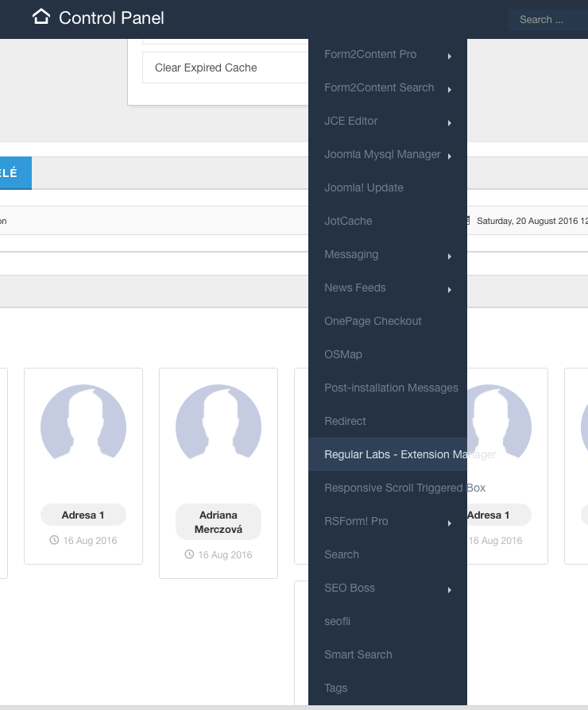Screen dimensions: 588x710
Task: Expand Form2Content Search submenu arrow
Action: [x=450, y=90]
